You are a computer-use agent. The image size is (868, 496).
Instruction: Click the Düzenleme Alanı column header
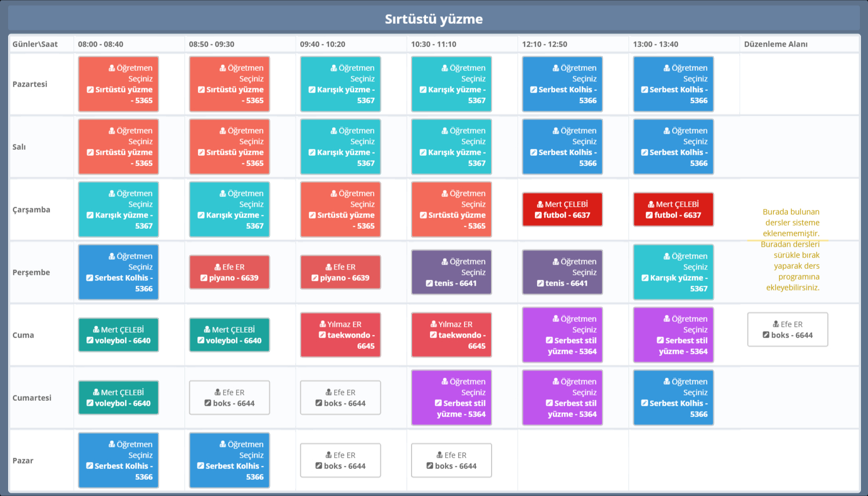click(776, 44)
